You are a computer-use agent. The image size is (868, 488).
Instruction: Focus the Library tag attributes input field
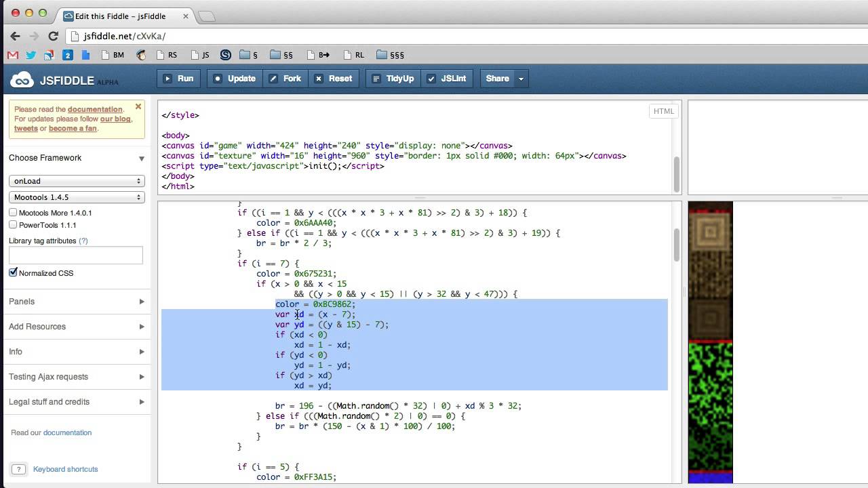76,255
